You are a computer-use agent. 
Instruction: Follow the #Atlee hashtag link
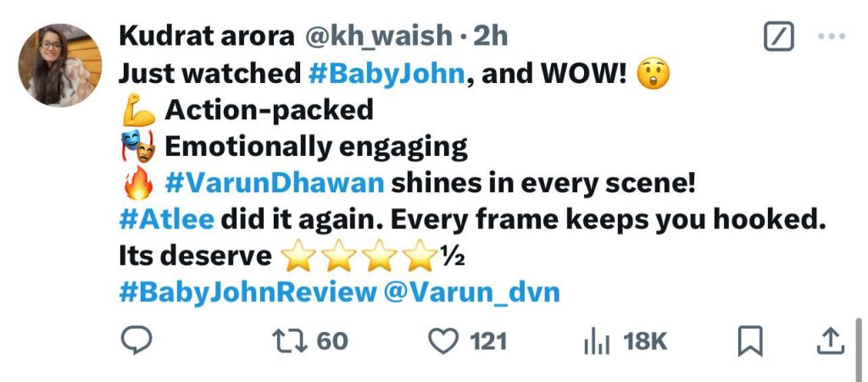click(167, 220)
